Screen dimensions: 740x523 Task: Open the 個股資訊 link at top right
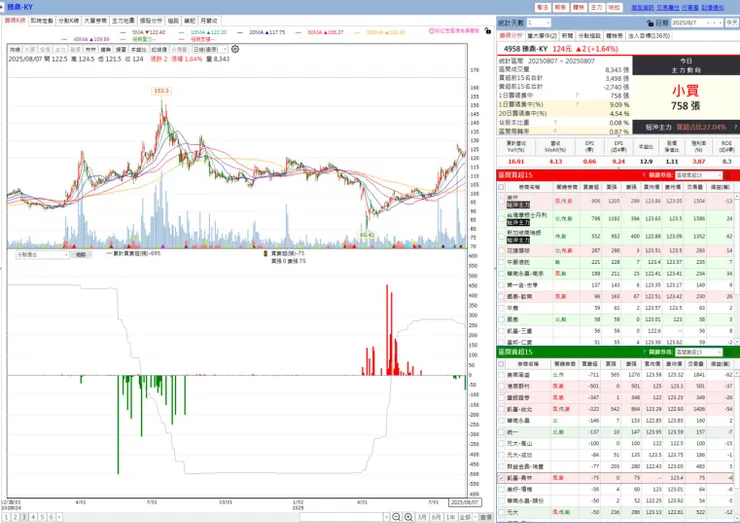643,8
